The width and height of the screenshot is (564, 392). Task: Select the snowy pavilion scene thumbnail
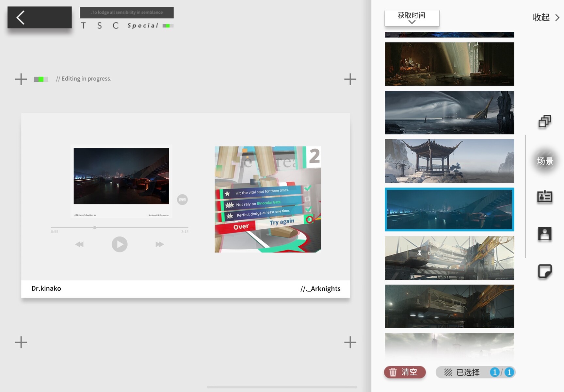point(449,161)
